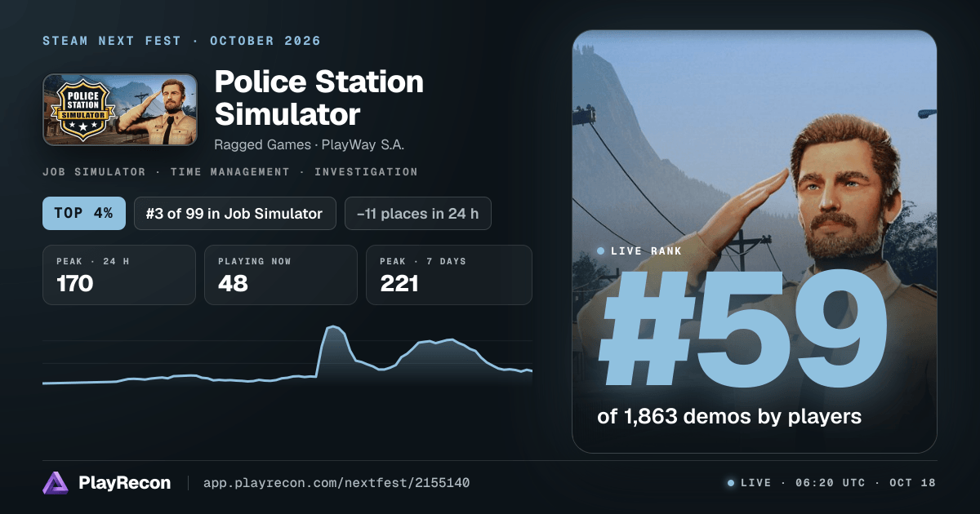Click the 170 peak value
This screenshot has height=514, width=980.
[75, 284]
